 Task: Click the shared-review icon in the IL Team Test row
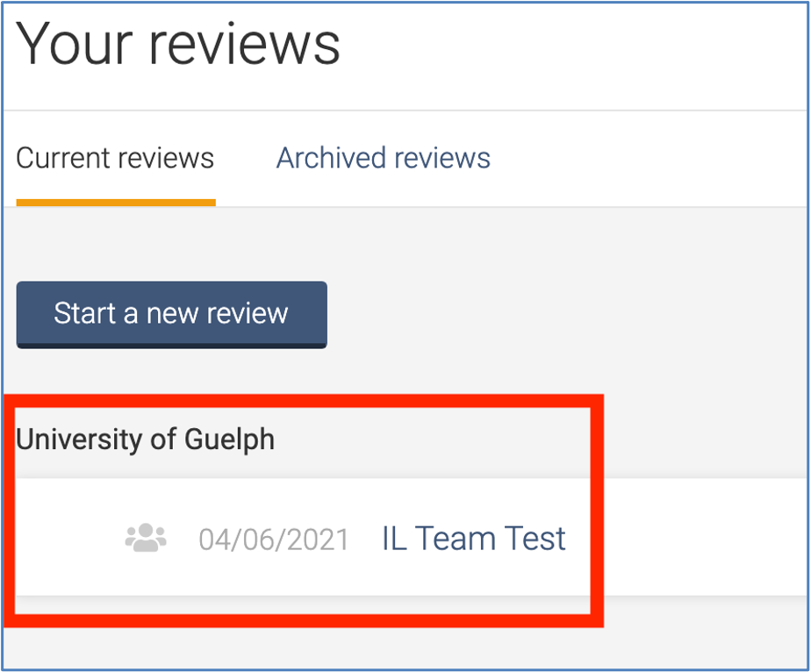[x=146, y=538]
